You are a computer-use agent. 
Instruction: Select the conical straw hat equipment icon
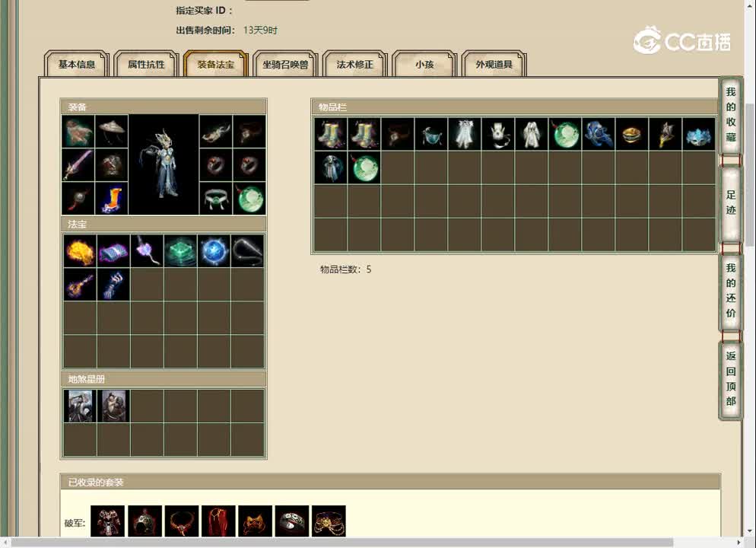pos(112,131)
